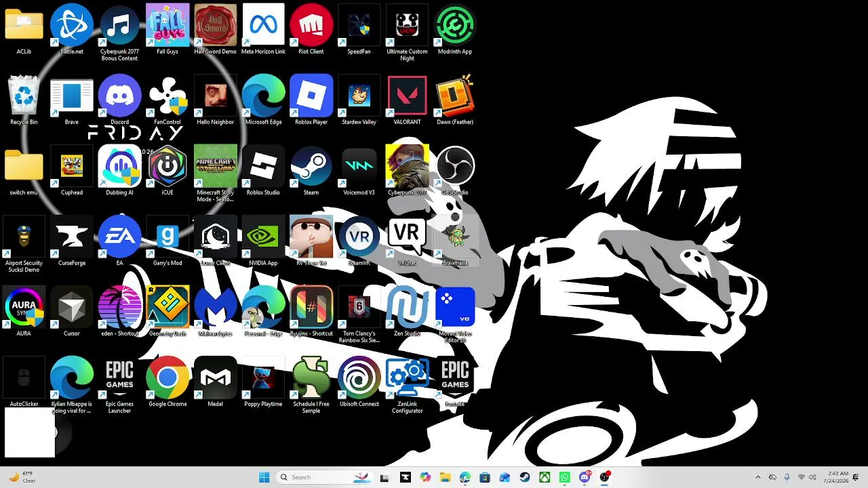Launch Geometry Dash from the desktop
868x488 pixels.
(167, 312)
